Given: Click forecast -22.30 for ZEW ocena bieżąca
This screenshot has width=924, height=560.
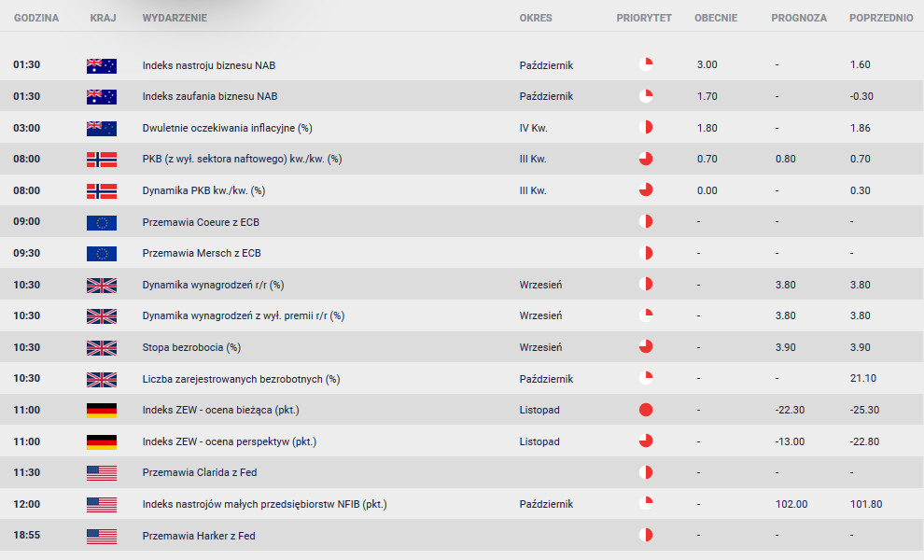Looking at the screenshot, I should [790, 411].
